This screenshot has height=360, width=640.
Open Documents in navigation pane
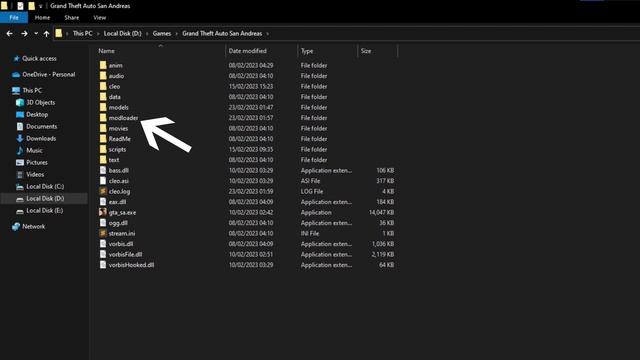point(42,127)
